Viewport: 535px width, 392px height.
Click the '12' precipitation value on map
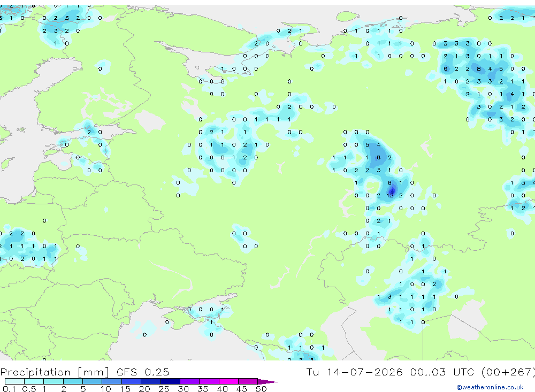[390, 196]
